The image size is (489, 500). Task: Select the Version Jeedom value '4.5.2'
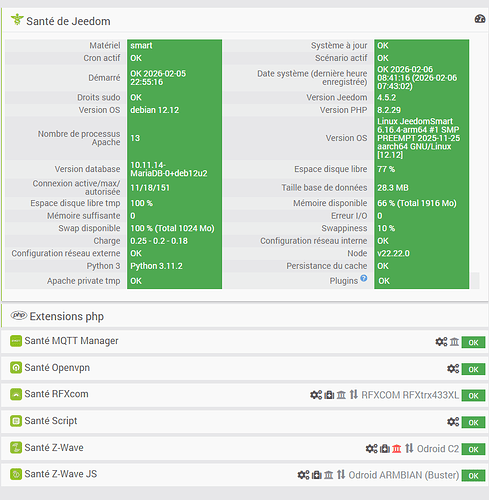387,97
